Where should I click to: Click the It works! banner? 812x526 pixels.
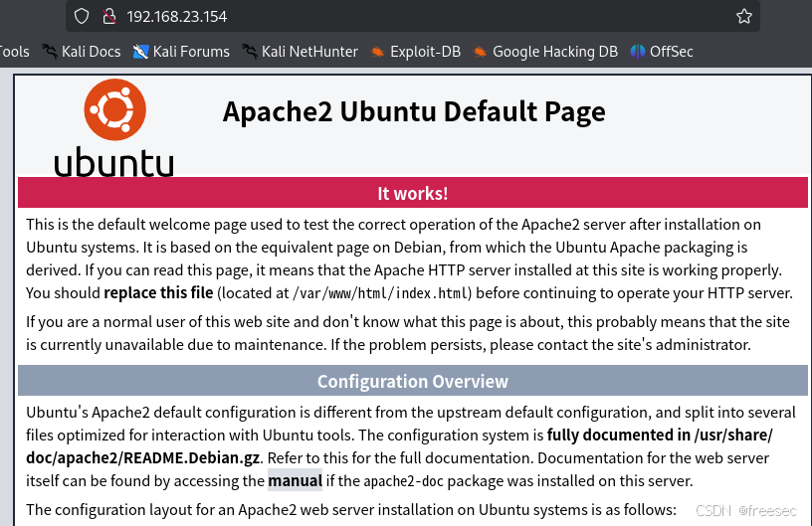pos(413,193)
